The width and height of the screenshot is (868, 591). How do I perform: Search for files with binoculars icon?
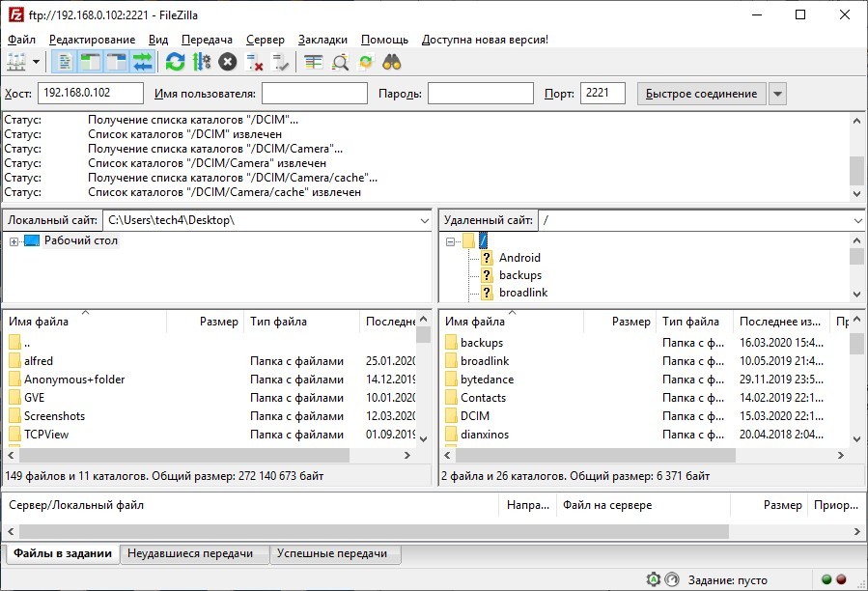(392, 62)
